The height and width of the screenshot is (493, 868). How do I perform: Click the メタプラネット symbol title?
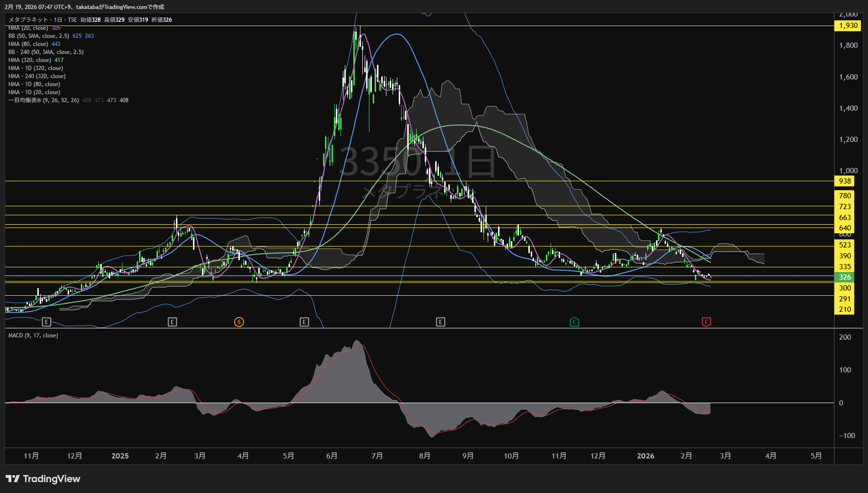[28, 20]
